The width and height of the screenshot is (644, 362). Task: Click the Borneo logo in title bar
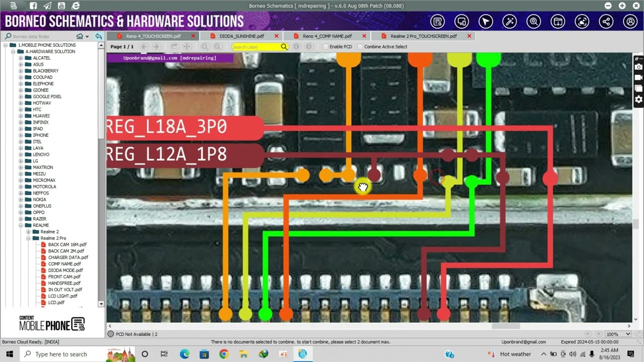[13, 6]
